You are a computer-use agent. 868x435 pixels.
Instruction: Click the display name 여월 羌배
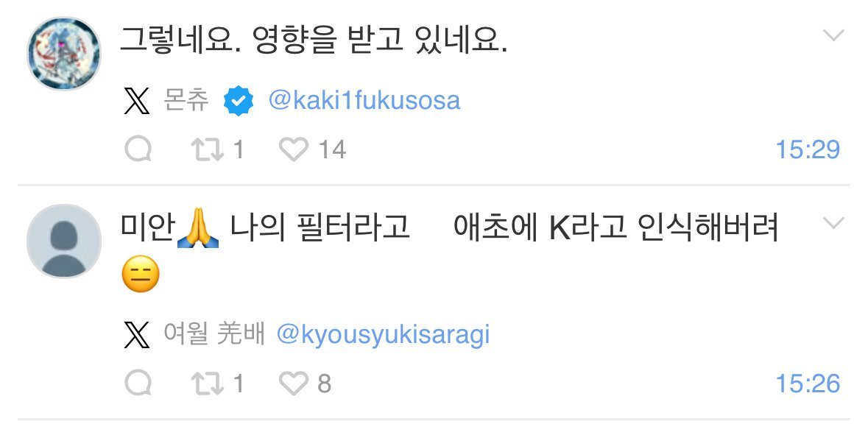[214, 333]
